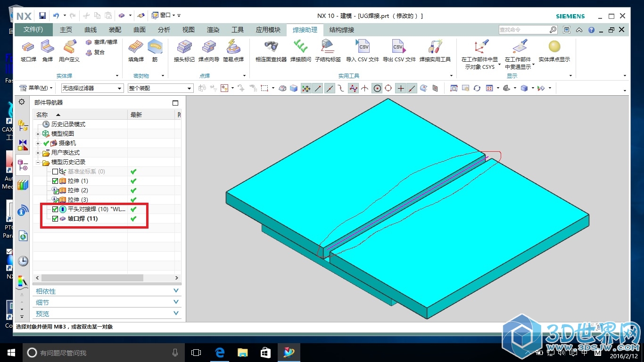Toggle the arc center snap point button
644x362 pixels.
click(x=377, y=88)
